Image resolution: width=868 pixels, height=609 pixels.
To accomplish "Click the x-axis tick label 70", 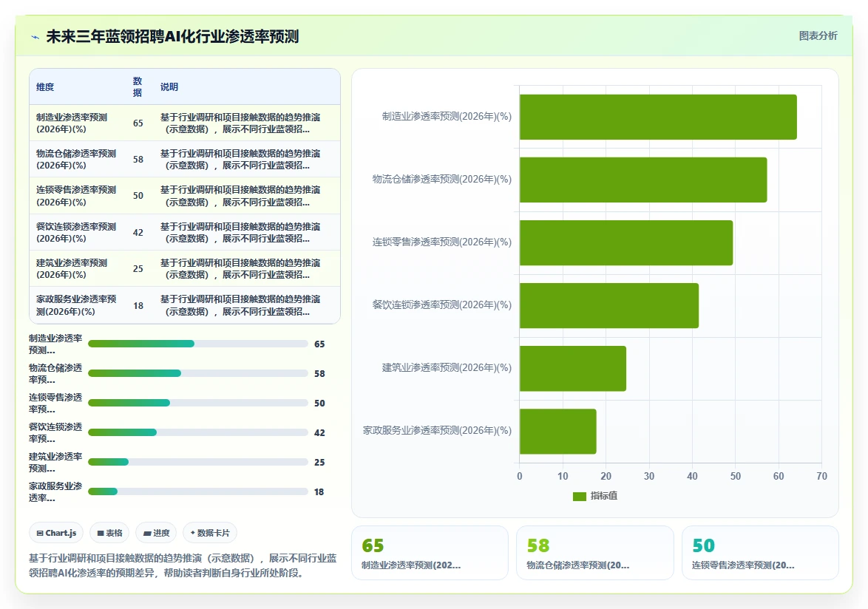I will coord(821,476).
